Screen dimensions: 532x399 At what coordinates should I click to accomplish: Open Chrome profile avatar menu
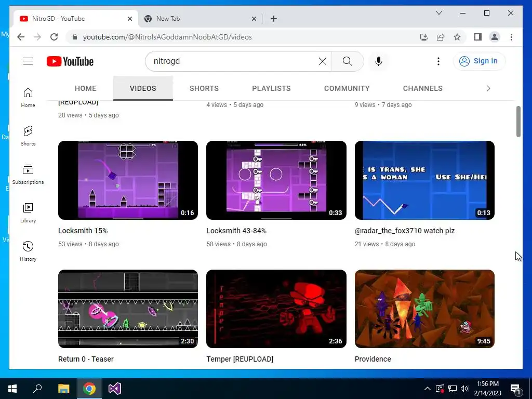(x=495, y=37)
